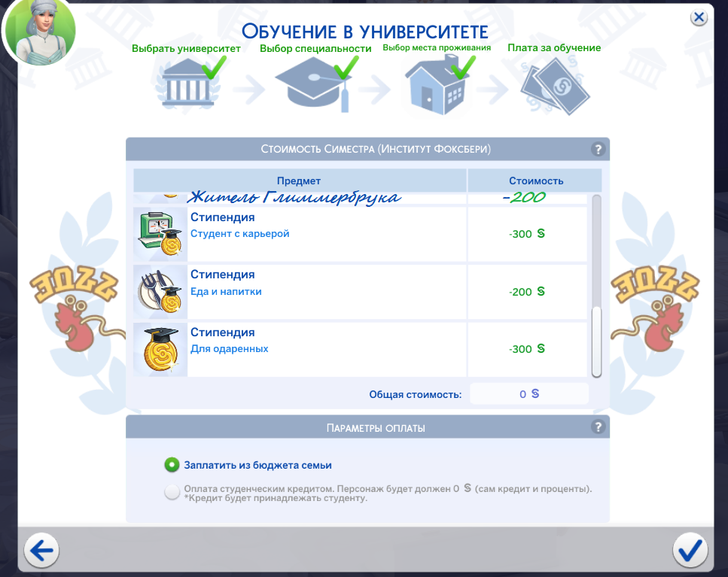
Task: Click the -300 cost for 'Для одаренных'
Action: tap(526, 349)
